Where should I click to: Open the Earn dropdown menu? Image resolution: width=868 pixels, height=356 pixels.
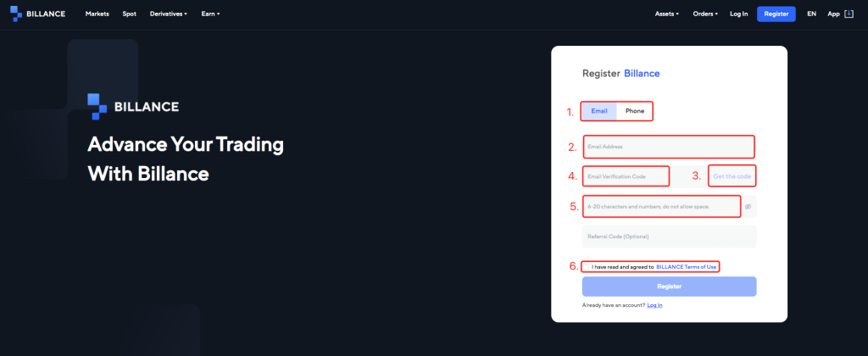(x=209, y=14)
